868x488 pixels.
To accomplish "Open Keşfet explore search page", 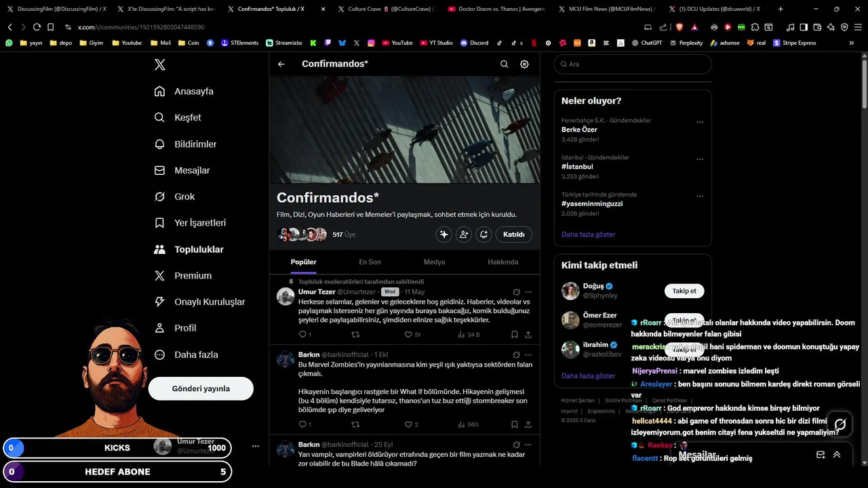I will point(178,117).
